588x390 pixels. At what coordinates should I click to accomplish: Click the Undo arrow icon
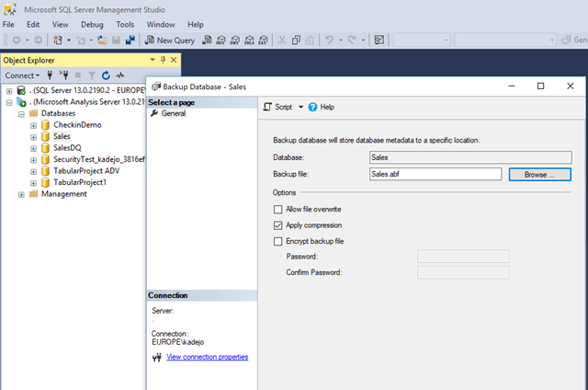tap(329, 40)
